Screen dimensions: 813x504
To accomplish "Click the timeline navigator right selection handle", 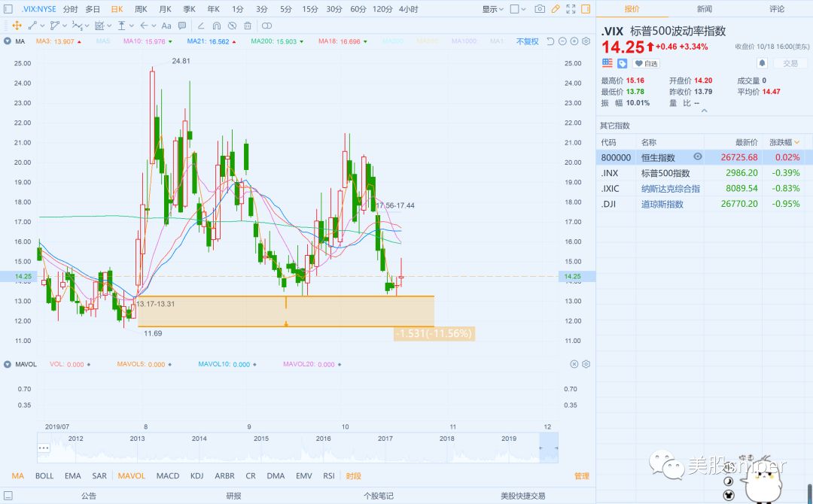I will pos(556,448).
